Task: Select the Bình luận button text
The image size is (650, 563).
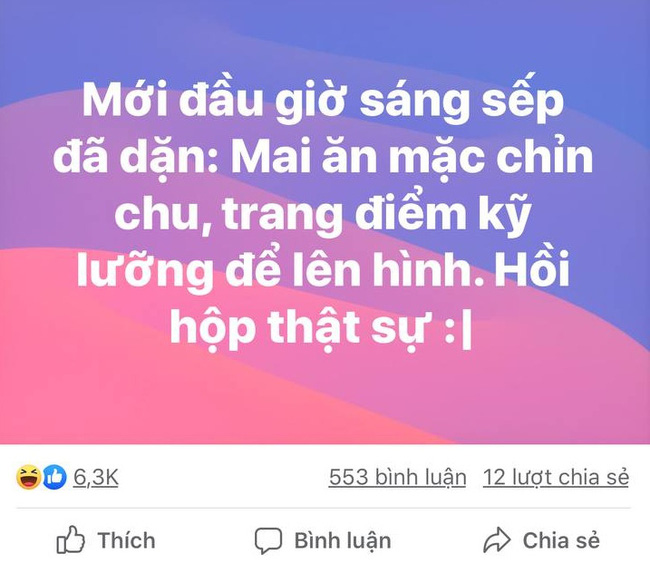Action: (343, 541)
